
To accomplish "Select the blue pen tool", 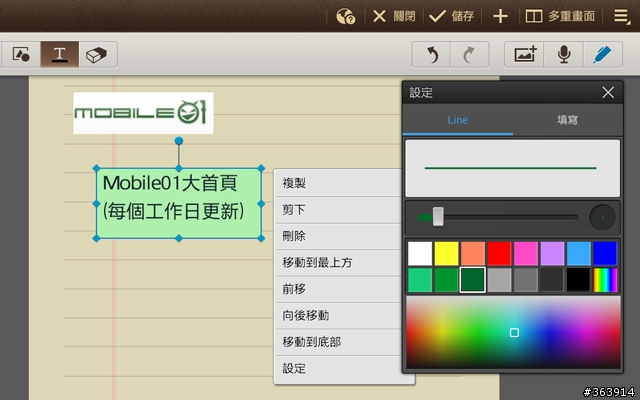I will point(602,54).
